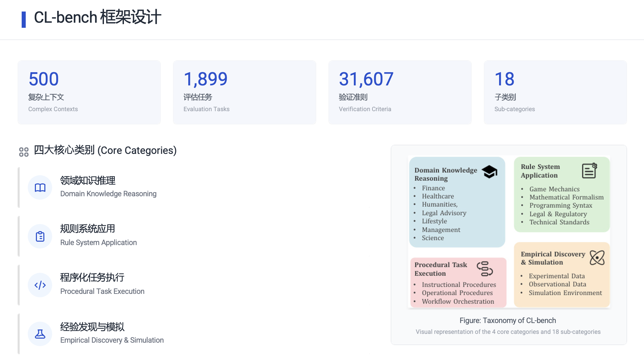Click the Figure: Taxonomy of CL-bench caption
The width and height of the screenshot is (644, 362).
[x=508, y=320]
